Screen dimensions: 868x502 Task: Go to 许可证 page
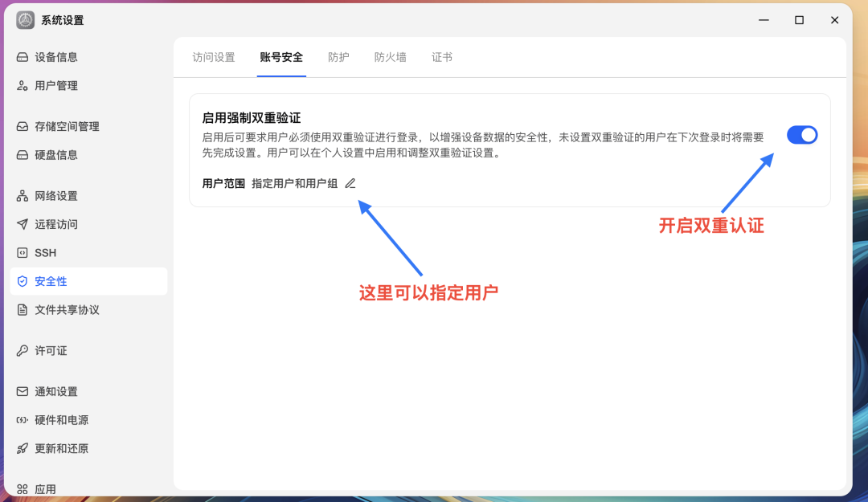coord(88,351)
